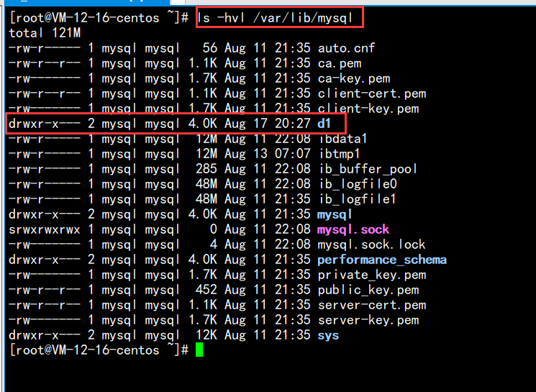Viewport: 536px width, 392px height.
Task: Click the mysql.sock.lock file name
Action: tap(371, 245)
